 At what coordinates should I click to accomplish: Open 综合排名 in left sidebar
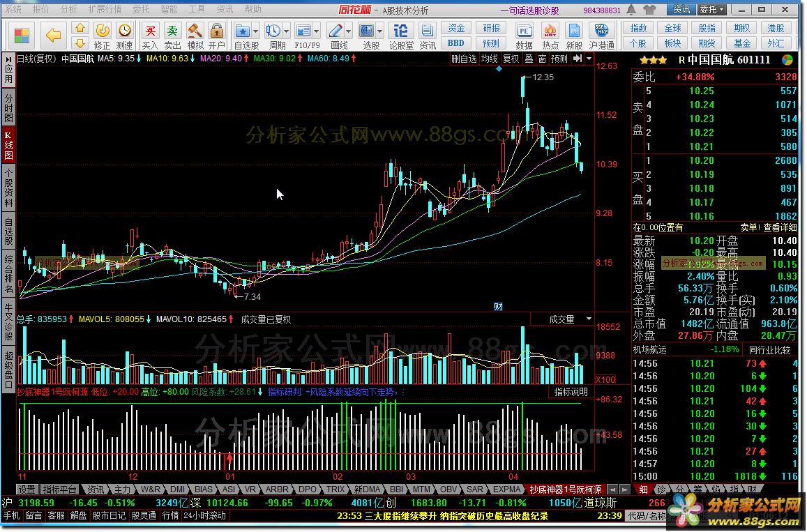[9, 274]
